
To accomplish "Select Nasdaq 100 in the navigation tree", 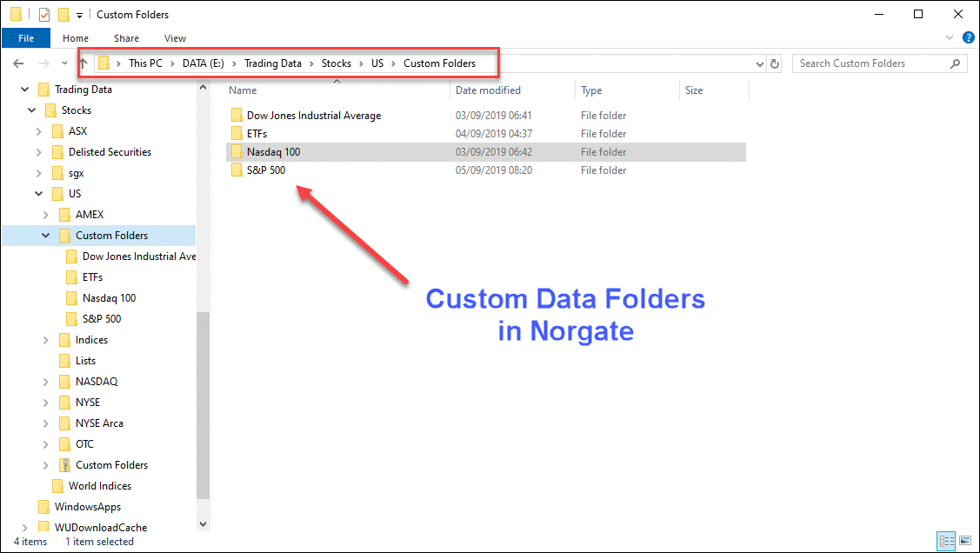I will [109, 298].
